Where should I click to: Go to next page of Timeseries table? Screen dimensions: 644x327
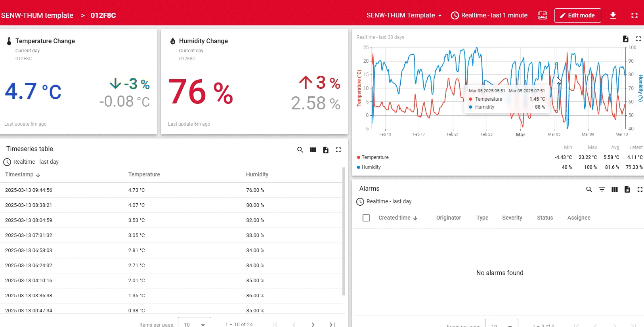point(313,325)
